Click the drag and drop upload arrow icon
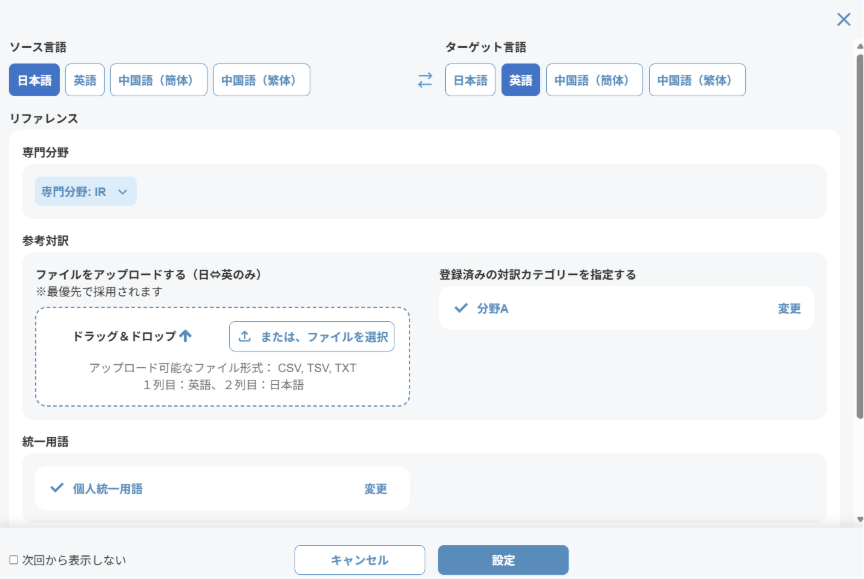Image resolution: width=864 pixels, height=579 pixels. (185, 336)
